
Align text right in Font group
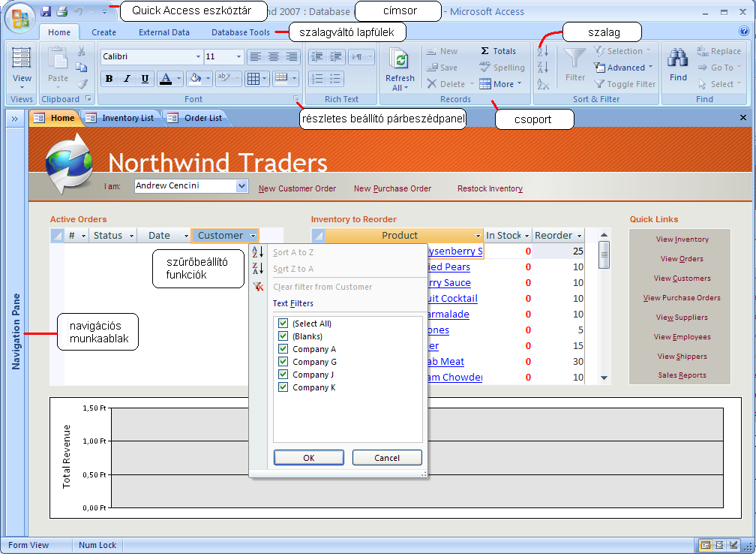(291, 56)
